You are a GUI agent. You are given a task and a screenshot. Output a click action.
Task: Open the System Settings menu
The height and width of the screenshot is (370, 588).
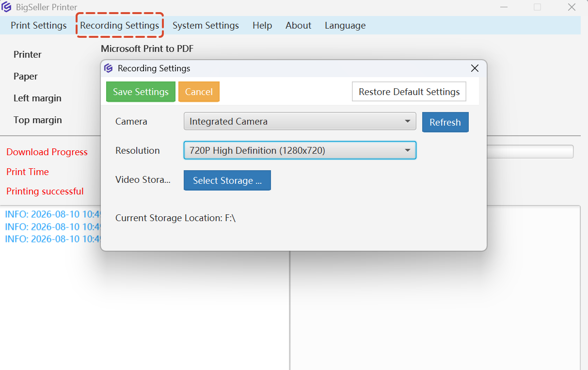point(206,25)
